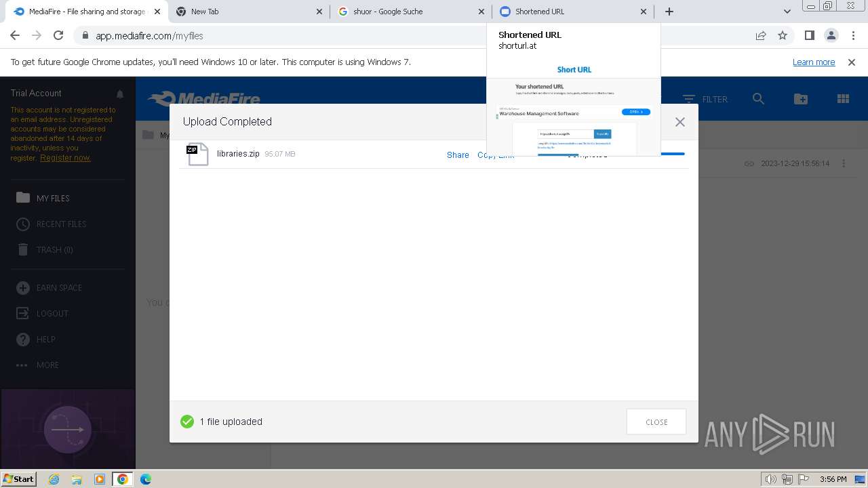Close the New Tab tab
This screenshot has width=868, height=488.
319,12
